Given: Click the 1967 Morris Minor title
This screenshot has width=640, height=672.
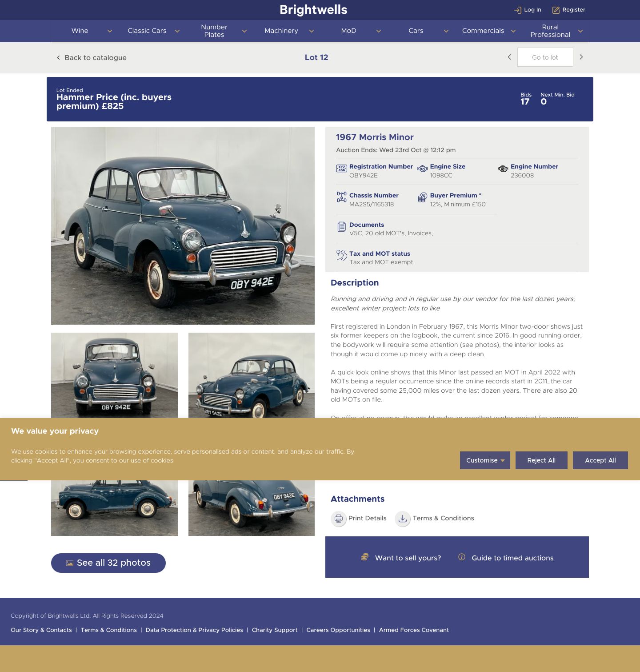Looking at the screenshot, I should (375, 137).
